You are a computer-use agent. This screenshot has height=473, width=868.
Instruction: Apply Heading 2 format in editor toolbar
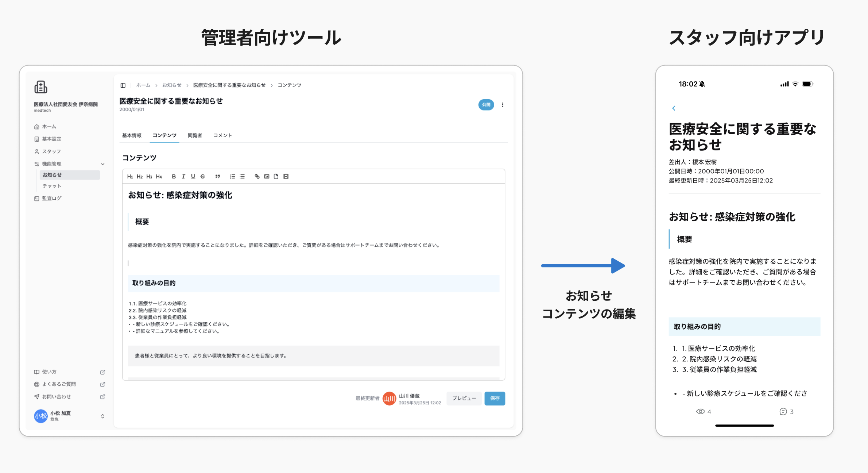[140, 177]
